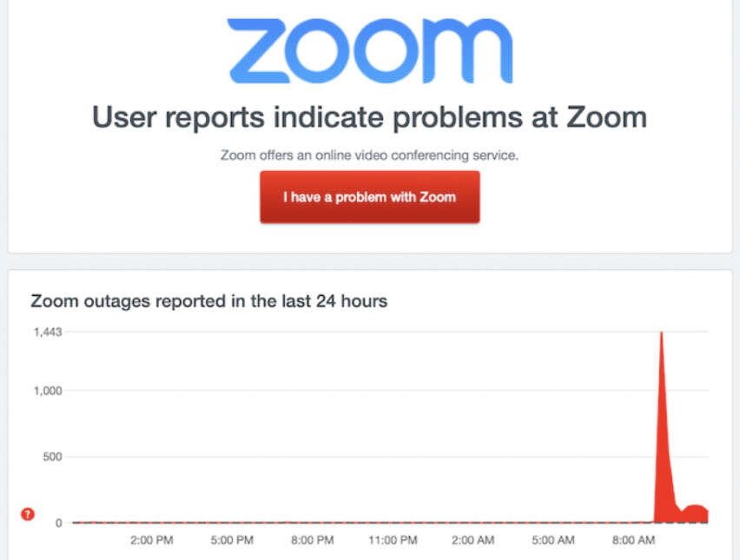Click the 5:00 PM time label
The width and height of the screenshot is (740, 560).
click(232, 541)
